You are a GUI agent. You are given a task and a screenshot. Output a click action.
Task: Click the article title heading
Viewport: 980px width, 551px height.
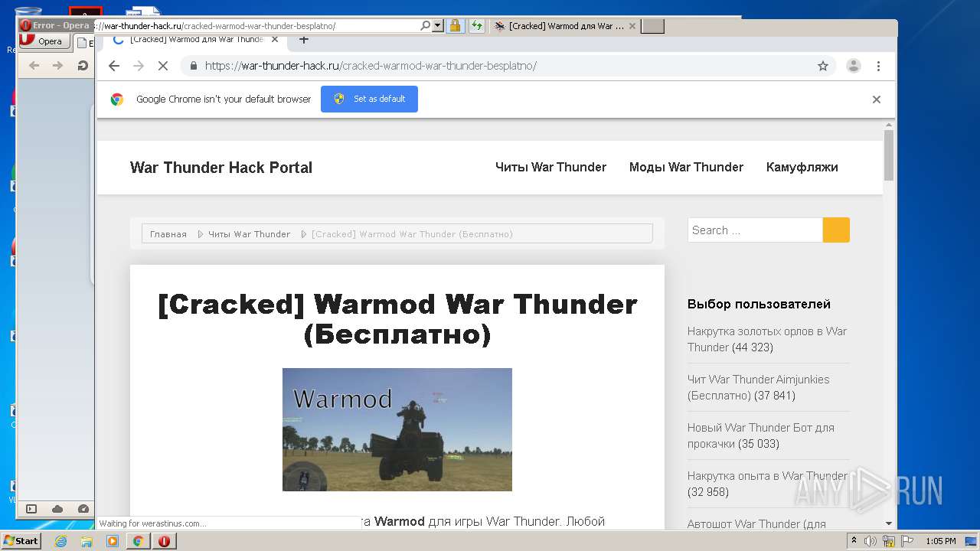(397, 319)
